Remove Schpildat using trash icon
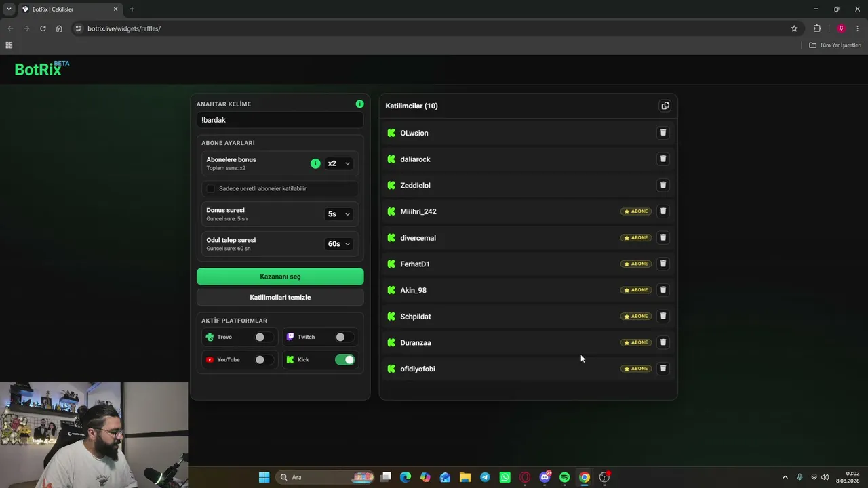Viewport: 868px width, 488px height. pos(663,316)
